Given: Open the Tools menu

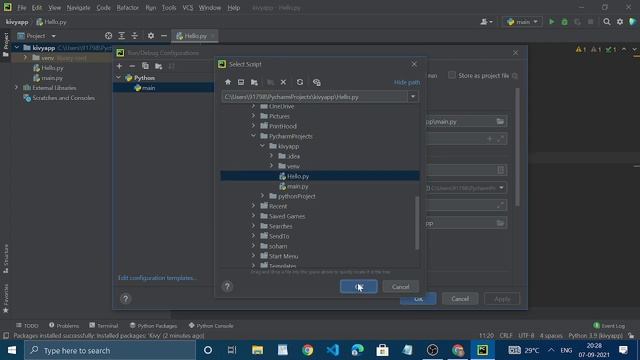Looking at the screenshot, I should 169,8.
